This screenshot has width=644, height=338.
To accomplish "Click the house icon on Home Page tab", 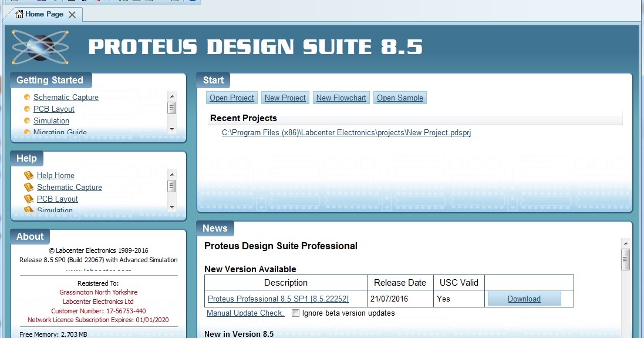I will 19,14.
